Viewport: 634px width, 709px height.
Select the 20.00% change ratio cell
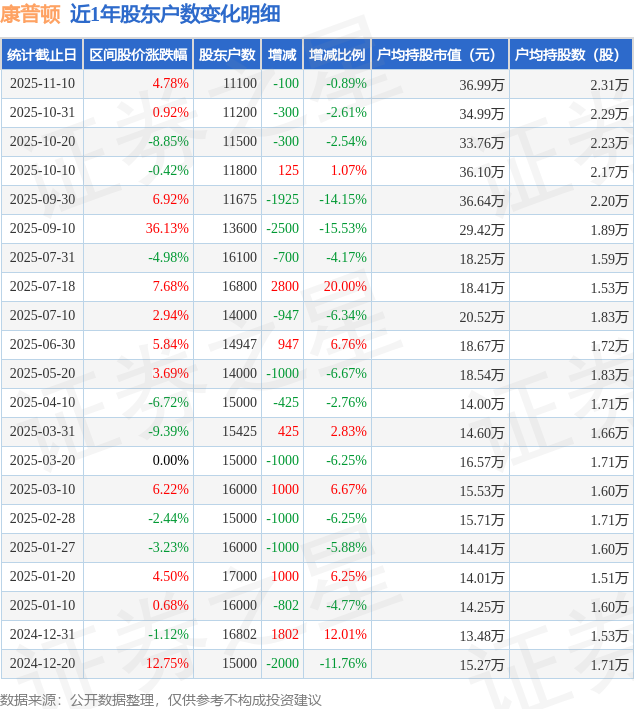[x=345, y=287]
